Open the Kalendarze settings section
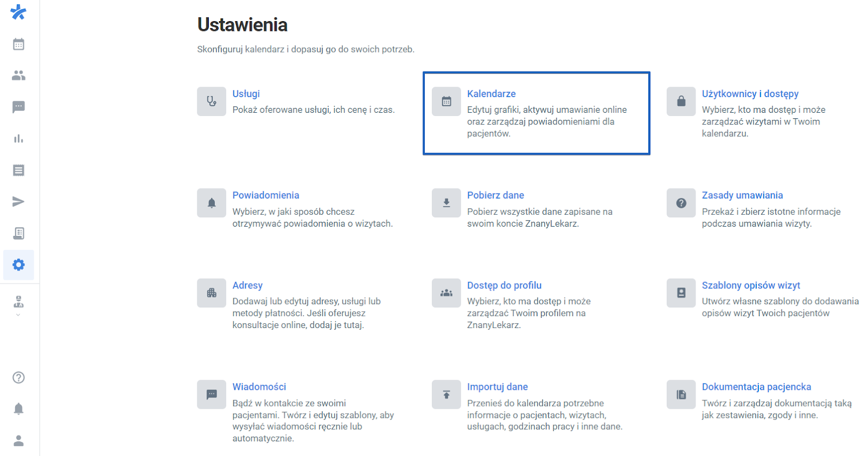 click(x=491, y=94)
